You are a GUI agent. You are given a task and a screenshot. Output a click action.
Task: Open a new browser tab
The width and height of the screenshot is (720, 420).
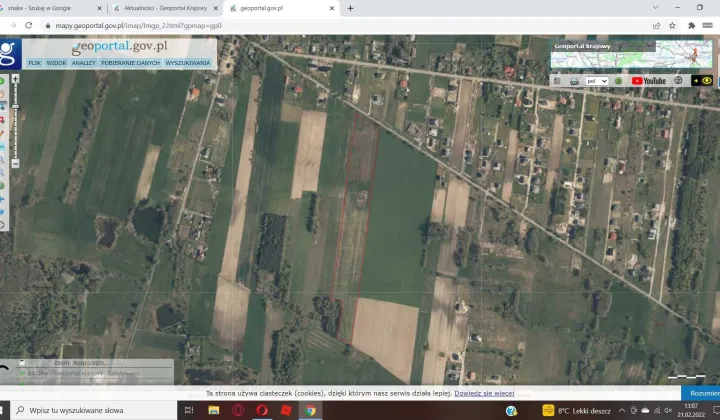click(350, 8)
